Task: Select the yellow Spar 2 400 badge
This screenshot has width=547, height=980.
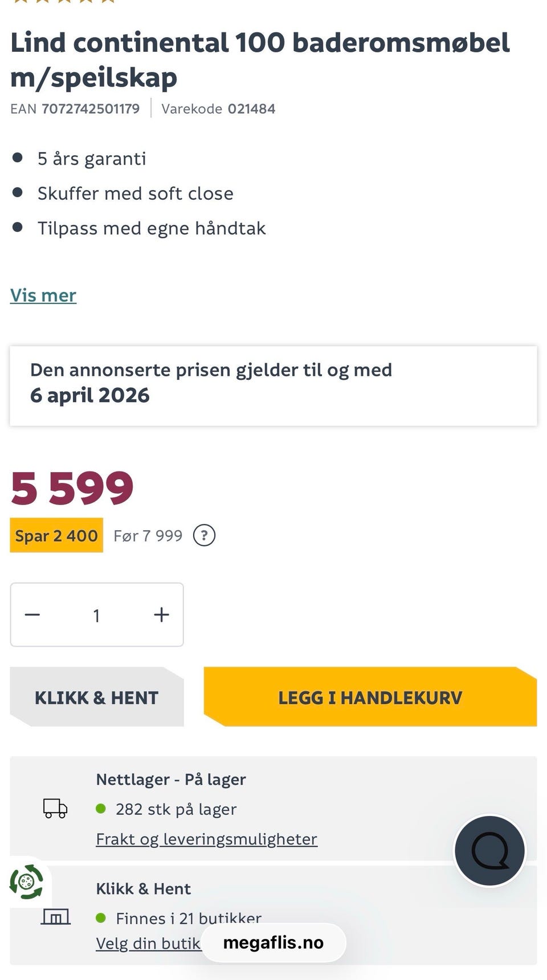Action: click(56, 535)
